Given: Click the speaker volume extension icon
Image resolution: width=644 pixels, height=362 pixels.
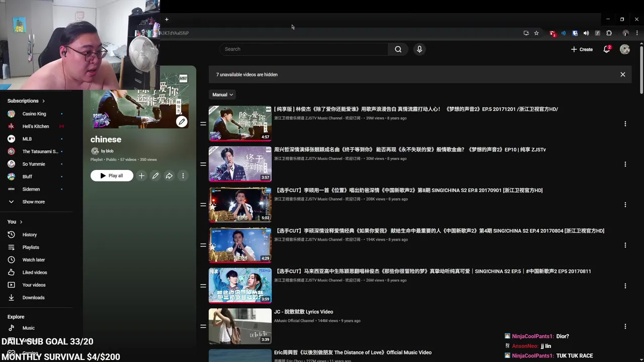Looking at the screenshot, I should 586,33.
